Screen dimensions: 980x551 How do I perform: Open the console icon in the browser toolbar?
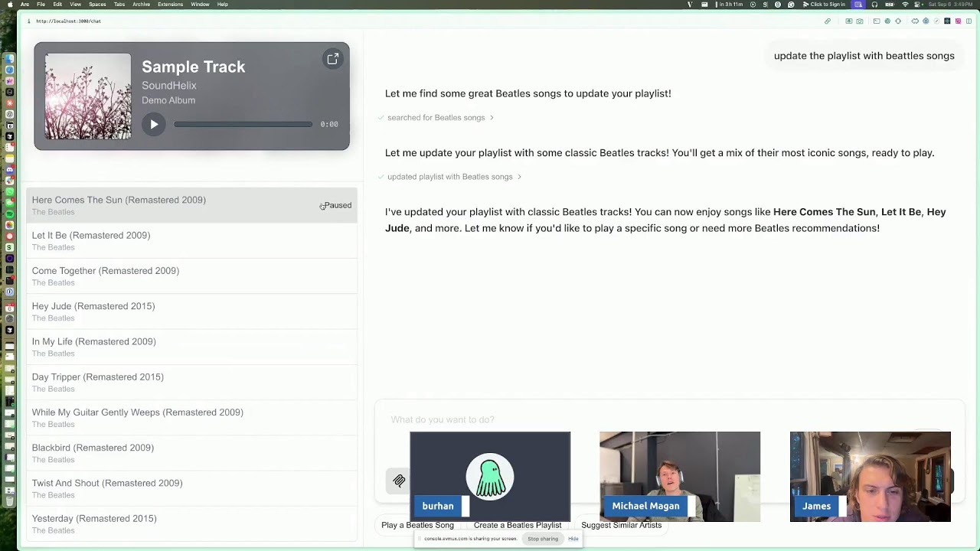click(877, 21)
